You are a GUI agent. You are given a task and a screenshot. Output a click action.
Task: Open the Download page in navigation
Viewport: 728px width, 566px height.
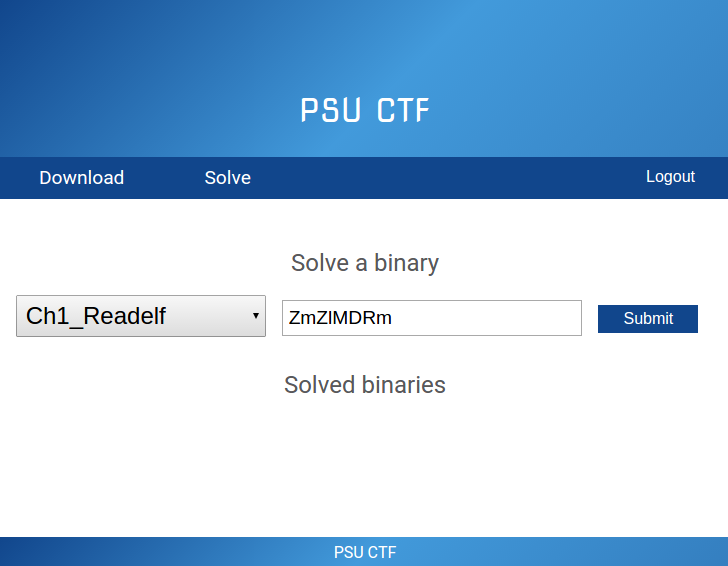point(82,178)
